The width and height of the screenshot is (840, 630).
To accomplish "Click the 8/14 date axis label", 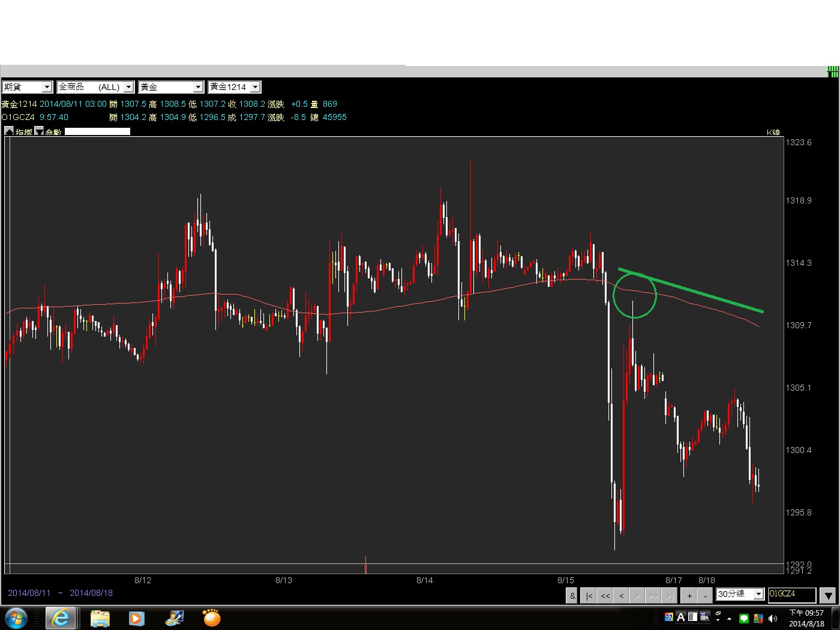I will coord(425,580).
